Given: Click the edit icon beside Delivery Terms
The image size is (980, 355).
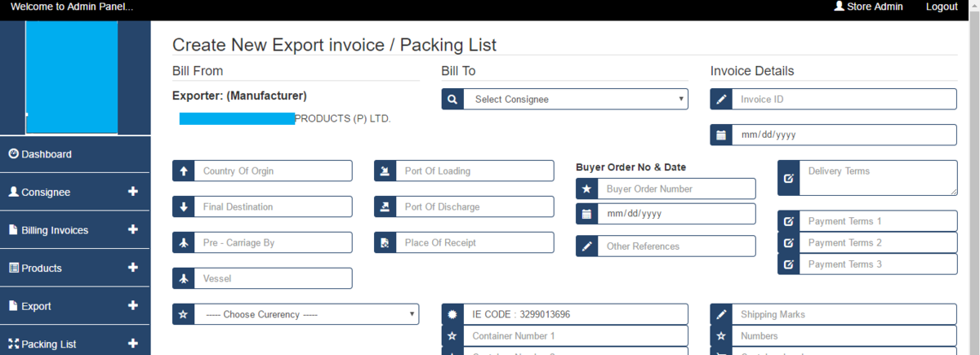Looking at the screenshot, I should [x=788, y=178].
